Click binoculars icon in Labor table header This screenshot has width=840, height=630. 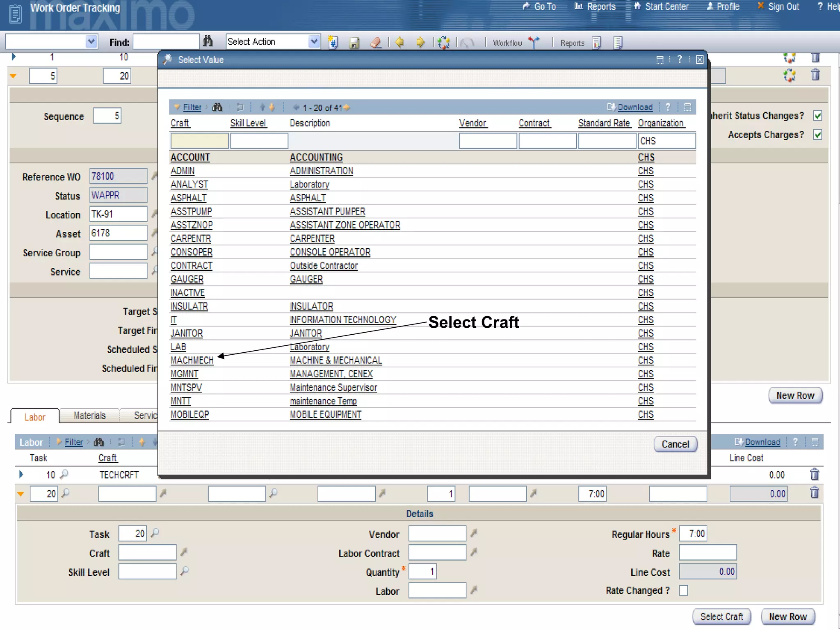(99, 442)
